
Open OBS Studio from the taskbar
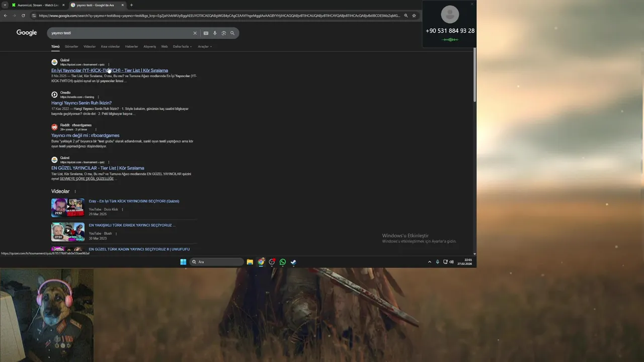click(x=272, y=262)
